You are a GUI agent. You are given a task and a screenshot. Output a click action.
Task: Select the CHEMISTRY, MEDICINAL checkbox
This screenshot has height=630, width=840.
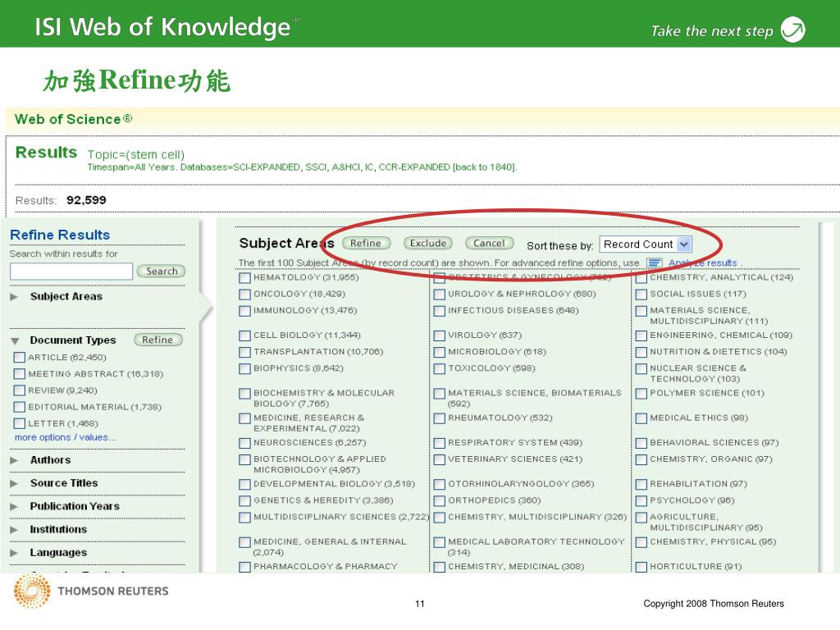pos(440,567)
